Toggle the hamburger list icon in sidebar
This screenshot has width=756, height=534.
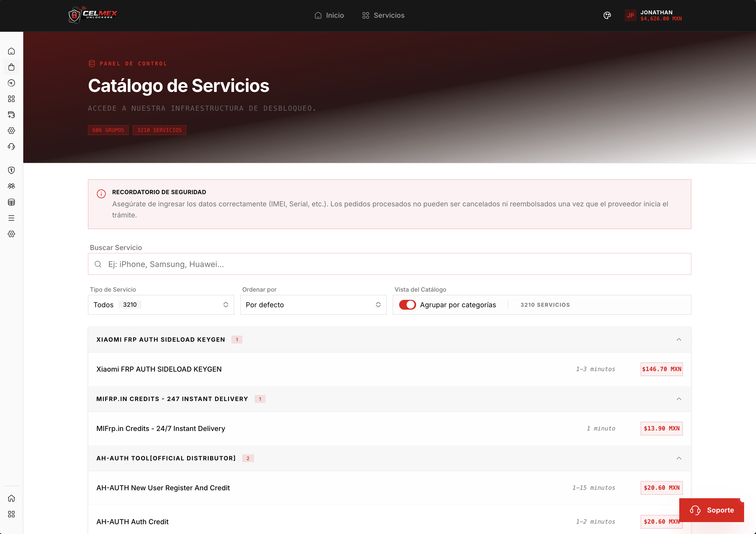click(12, 218)
